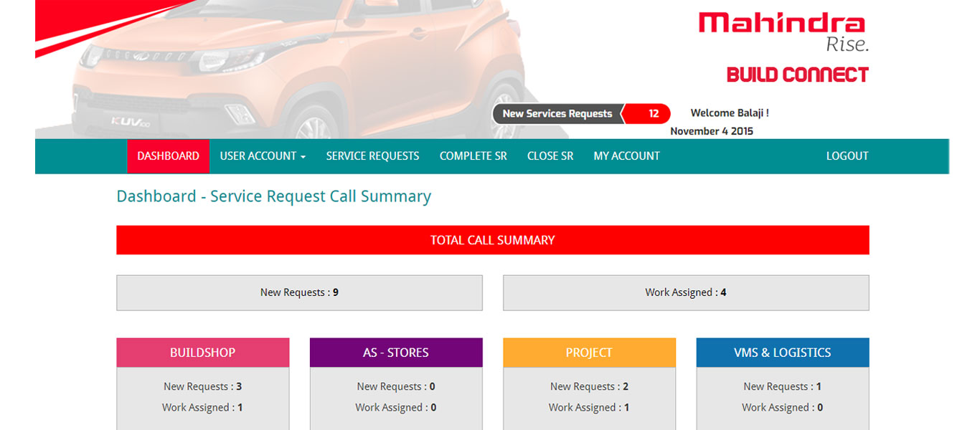Click the BUILD CONNECT brand title
This screenshot has width=980, height=430.
(798, 75)
